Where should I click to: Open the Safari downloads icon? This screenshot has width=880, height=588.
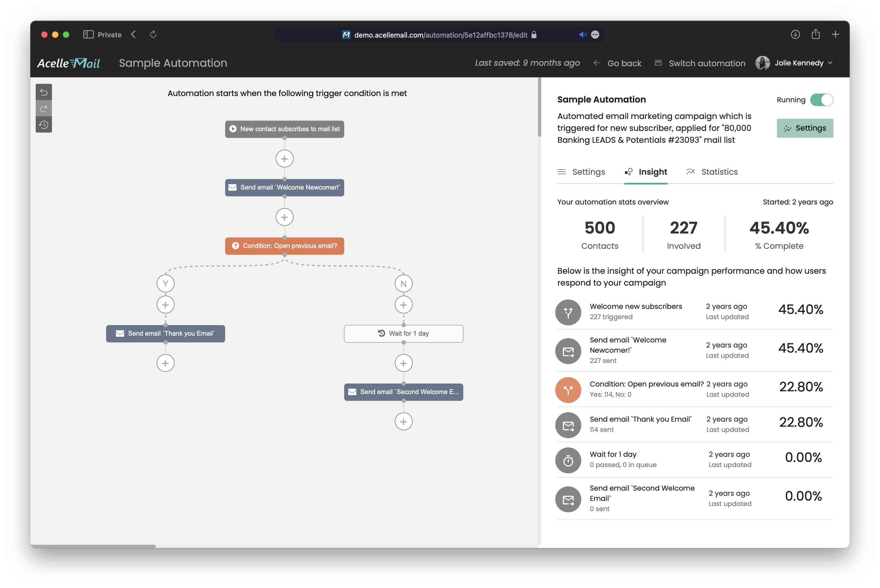pyautogui.click(x=795, y=35)
